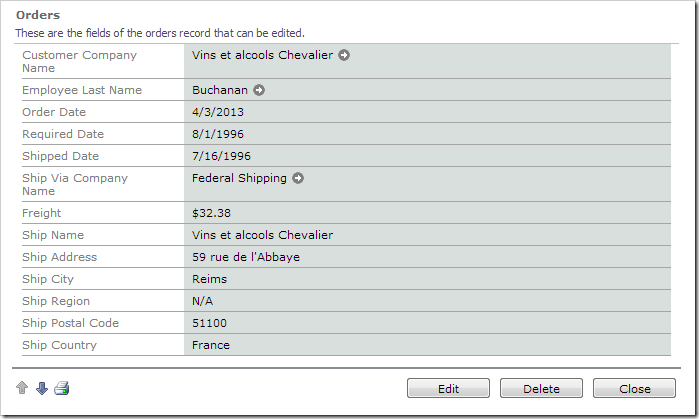Click the Ship Region value N/A

(x=202, y=301)
